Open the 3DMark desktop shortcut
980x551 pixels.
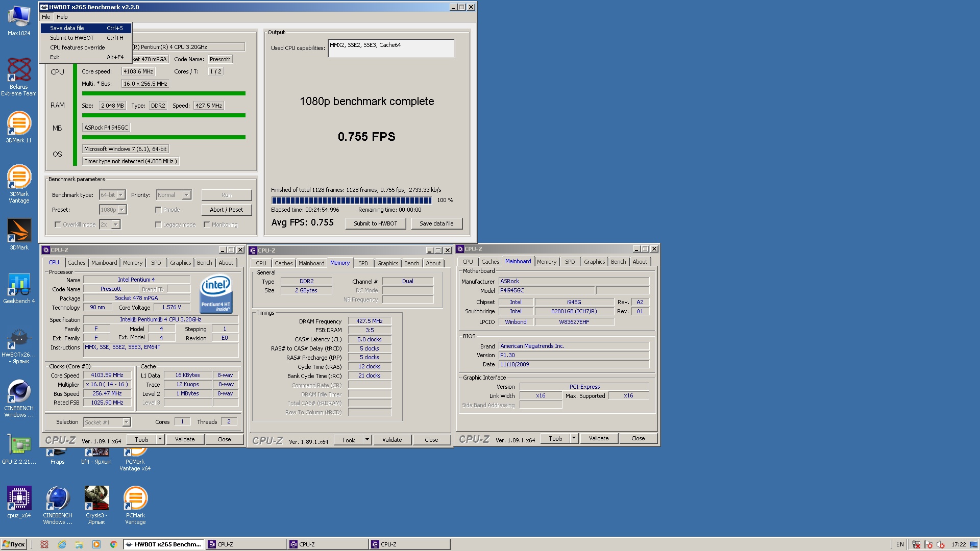19,235
